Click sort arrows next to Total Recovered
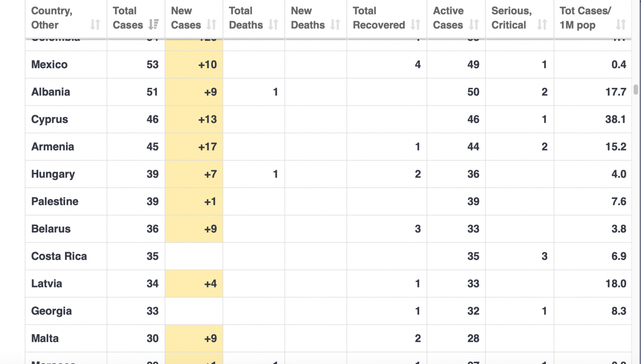Screen dimensions: 641x364 (415, 25)
